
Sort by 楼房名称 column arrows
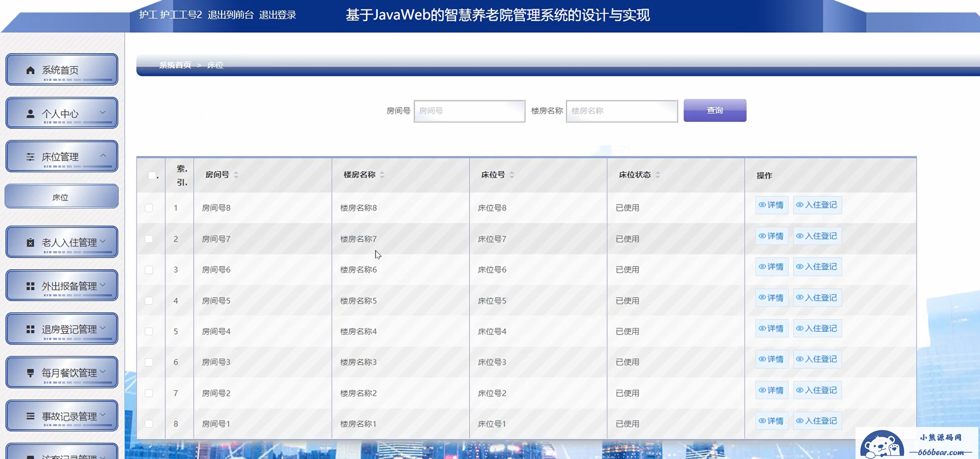(382, 175)
